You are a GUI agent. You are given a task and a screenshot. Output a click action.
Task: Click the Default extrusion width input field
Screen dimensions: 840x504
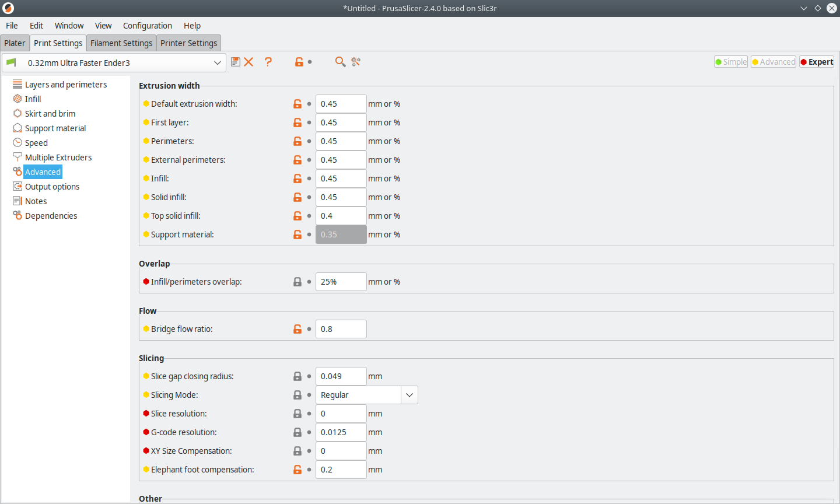click(x=341, y=104)
